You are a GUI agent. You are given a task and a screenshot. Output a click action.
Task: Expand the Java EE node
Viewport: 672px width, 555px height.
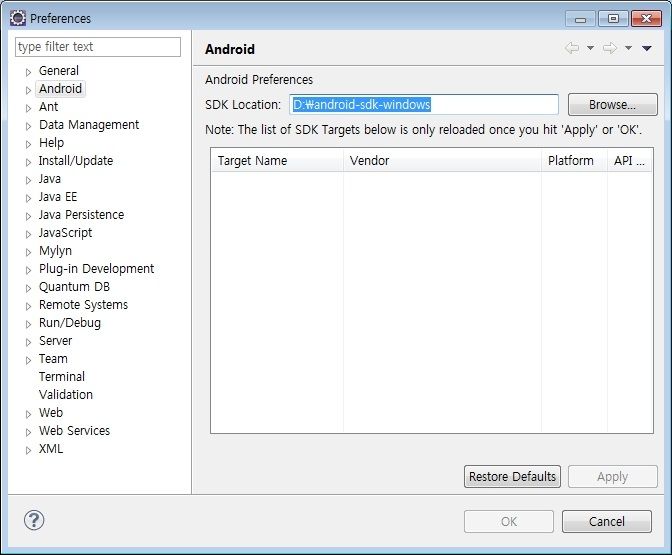[28, 198]
